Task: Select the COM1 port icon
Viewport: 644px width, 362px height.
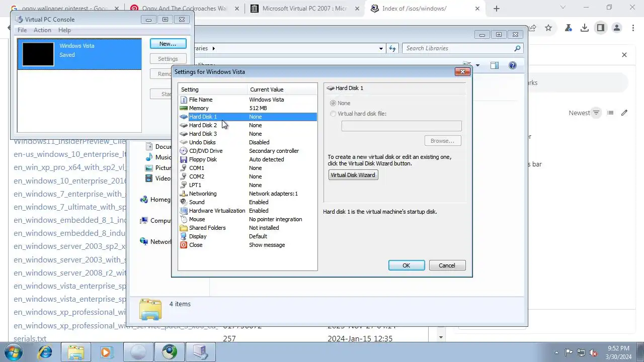Action: point(184,168)
